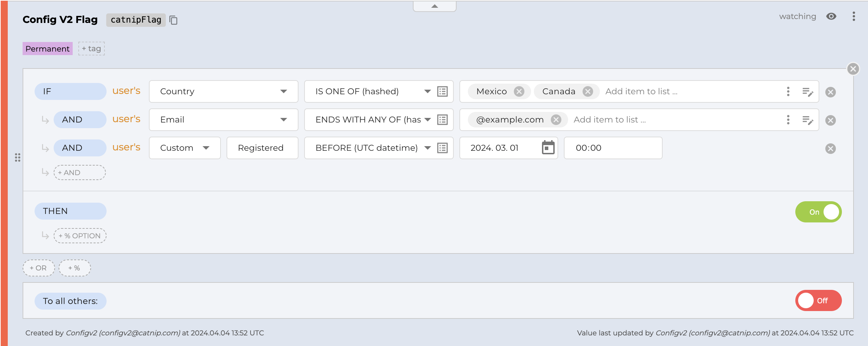Toggle the 'To all others' Off switch

pos(818,300)
